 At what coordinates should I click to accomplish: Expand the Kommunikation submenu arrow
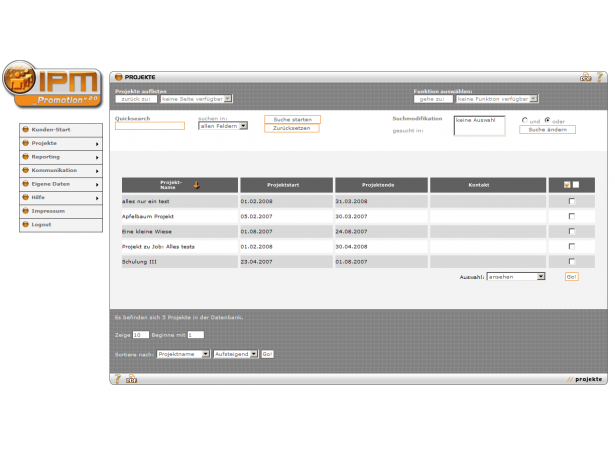point(97,171)
